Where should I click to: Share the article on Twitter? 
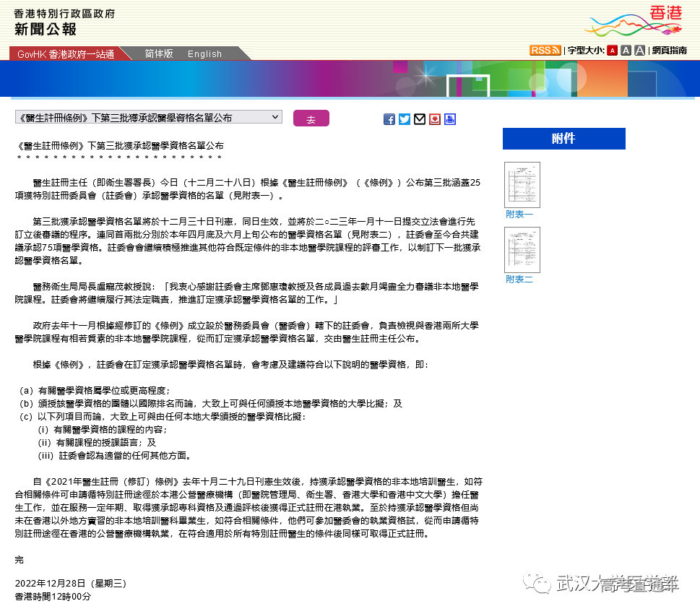point(405,119)
